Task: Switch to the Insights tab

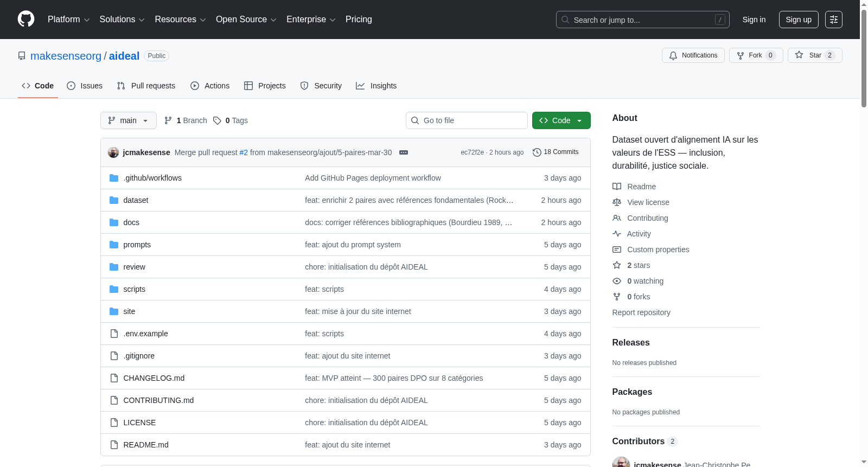Action: click(376, 86)
